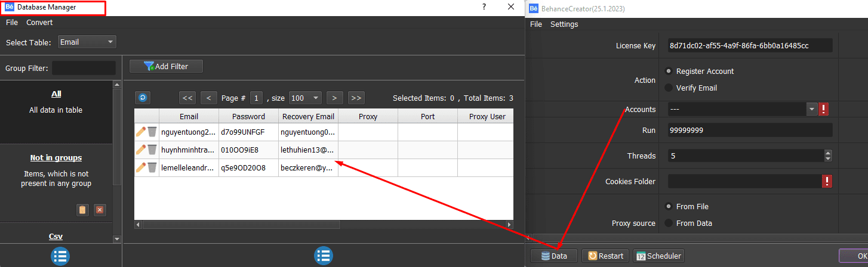This screenshot has width=868, height=267.
Task: Increase the Threads value with up arrow
Action: pos(827,153)
